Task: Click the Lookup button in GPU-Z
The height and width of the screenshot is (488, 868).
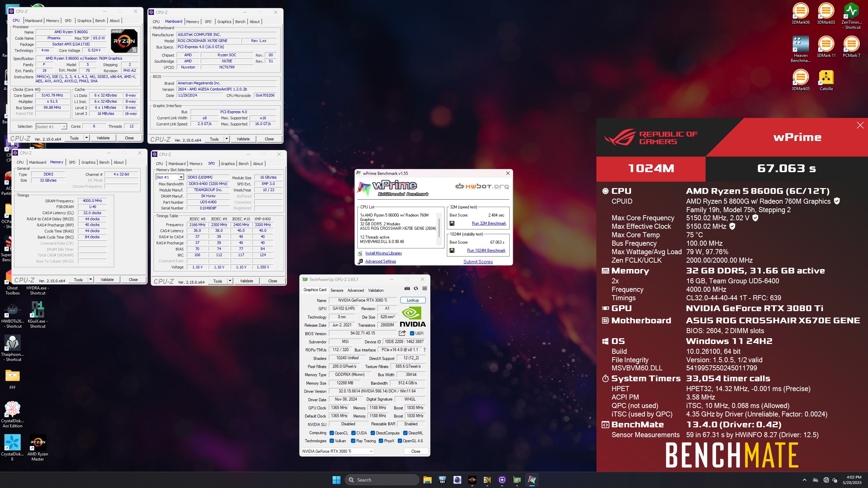Action: (x=413, y=300)
